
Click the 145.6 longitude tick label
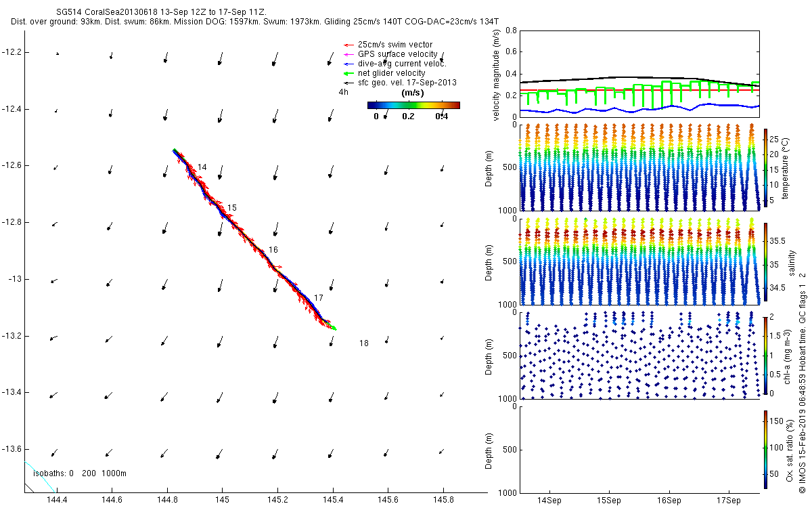(388, 500)
